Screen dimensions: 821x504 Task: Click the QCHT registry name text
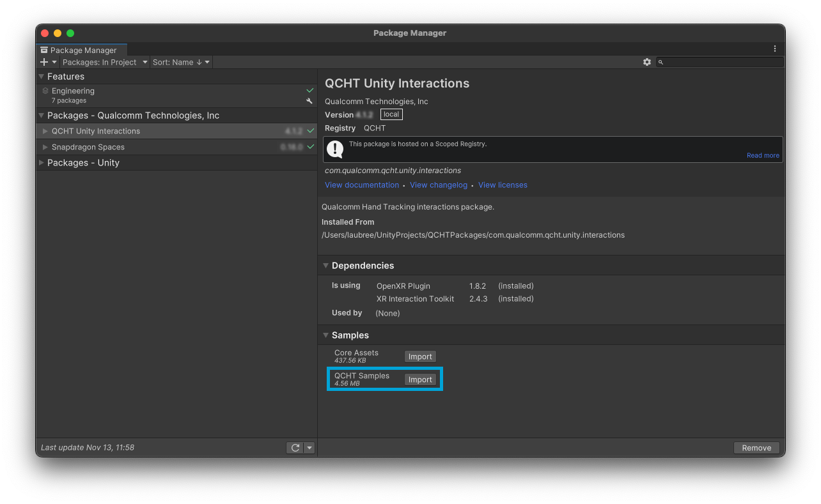(375, 128)
